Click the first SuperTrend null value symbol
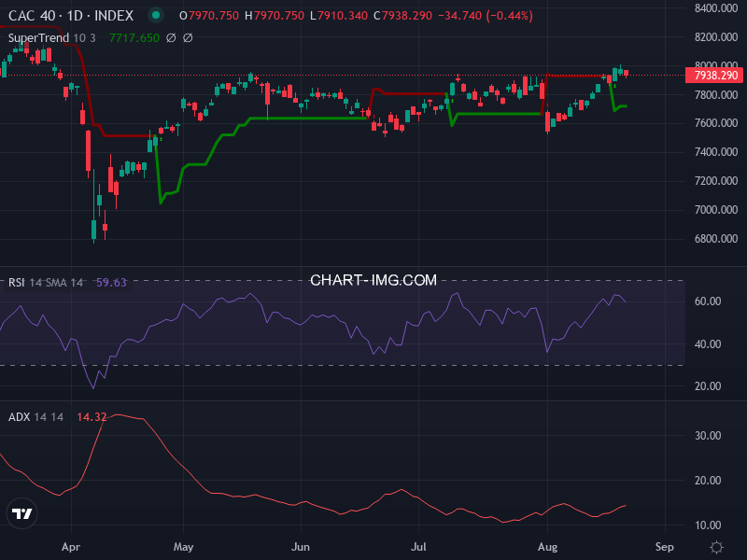Viewport: 747px width, 560px height. (x=171, y=37)
